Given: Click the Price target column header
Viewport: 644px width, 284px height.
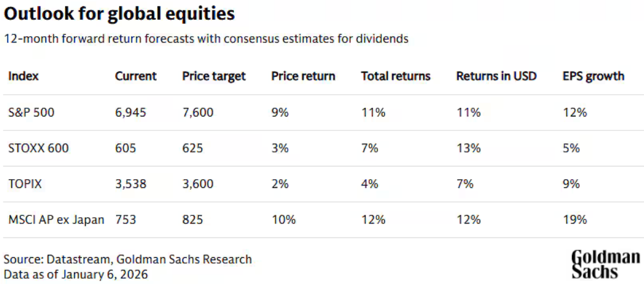Looking at the screenshot, I should [214, 76].
